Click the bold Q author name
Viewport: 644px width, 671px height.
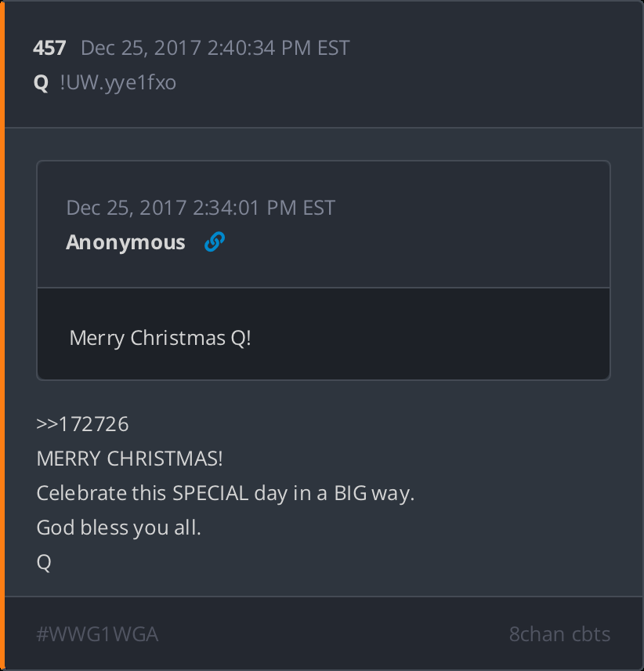[x=42, y=82]
